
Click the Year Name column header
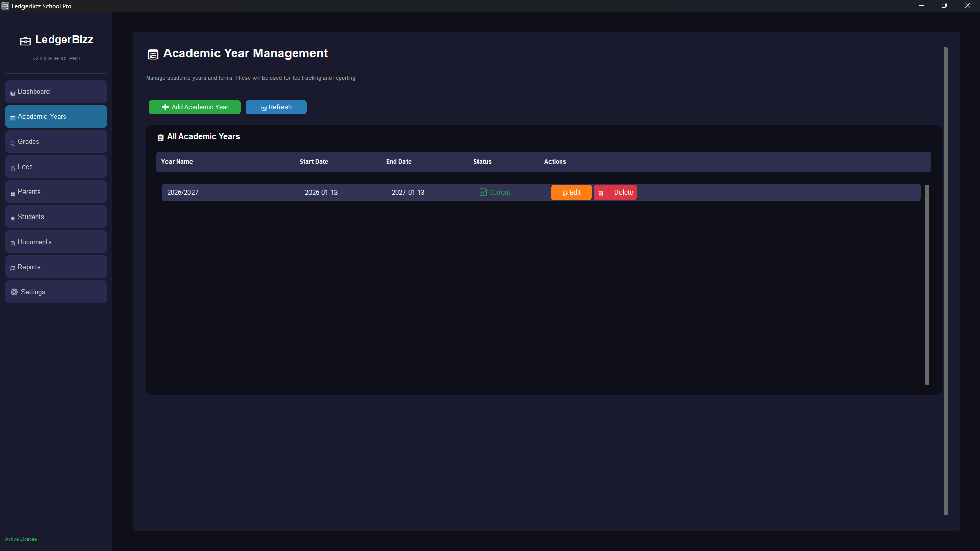177,162
